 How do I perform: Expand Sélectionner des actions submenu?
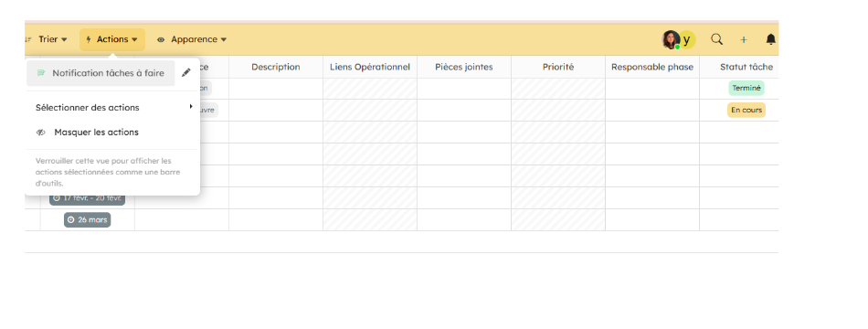coord(112,108)
